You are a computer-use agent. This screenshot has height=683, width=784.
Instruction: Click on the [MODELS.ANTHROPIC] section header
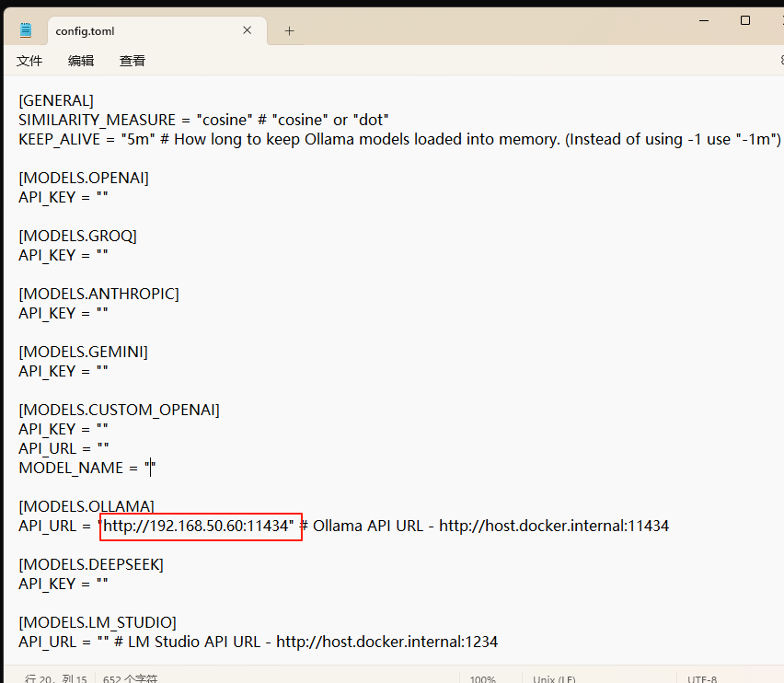(98, 294)
